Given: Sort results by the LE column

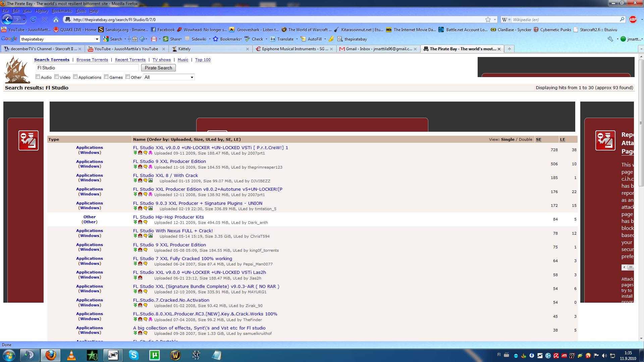Looking at the screenshot, I should click(x=562, y=139).
